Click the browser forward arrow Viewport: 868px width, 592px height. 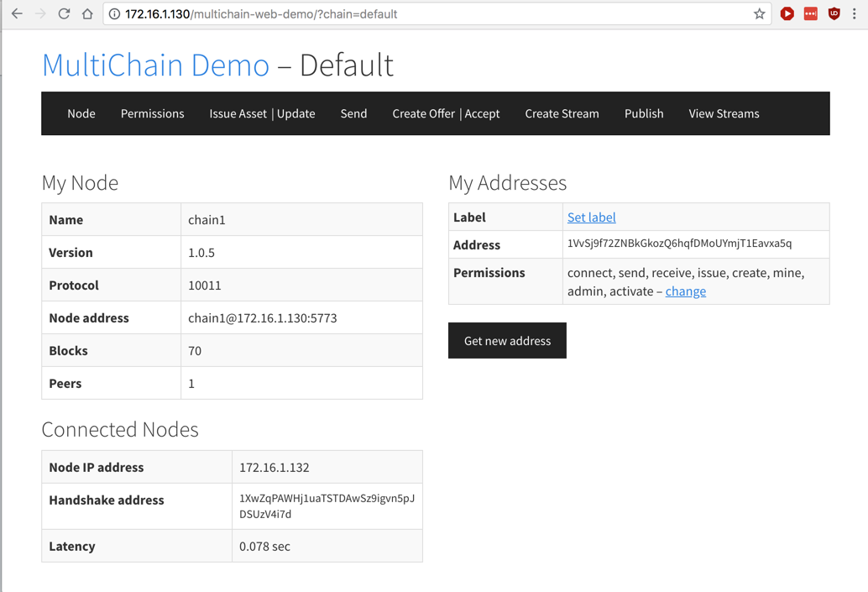[x=40, y=14]
